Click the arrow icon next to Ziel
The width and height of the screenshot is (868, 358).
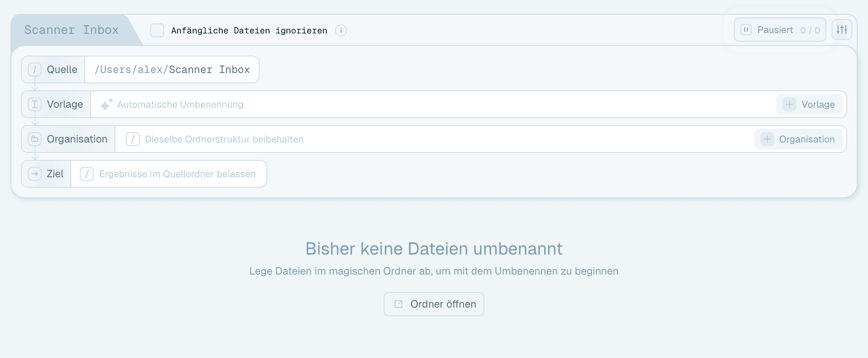35,174
